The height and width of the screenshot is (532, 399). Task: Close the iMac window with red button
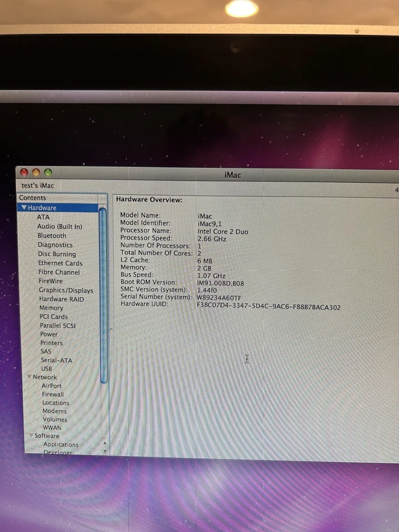point(24,172)
